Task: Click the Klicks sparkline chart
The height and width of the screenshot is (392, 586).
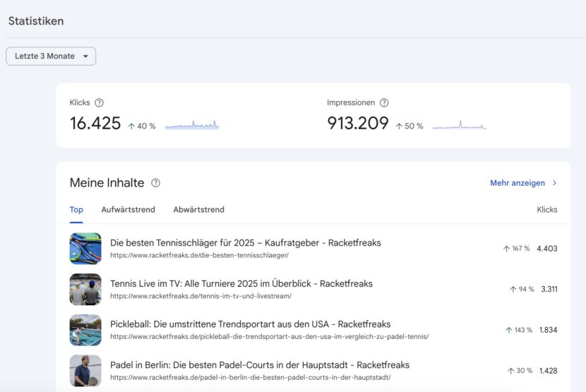Action: (192, 125)
